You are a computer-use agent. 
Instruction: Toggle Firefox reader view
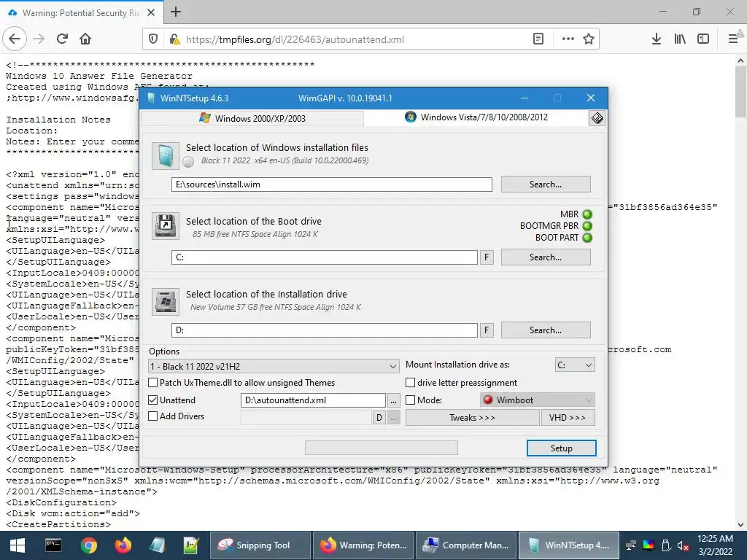[x=538, y=39]
